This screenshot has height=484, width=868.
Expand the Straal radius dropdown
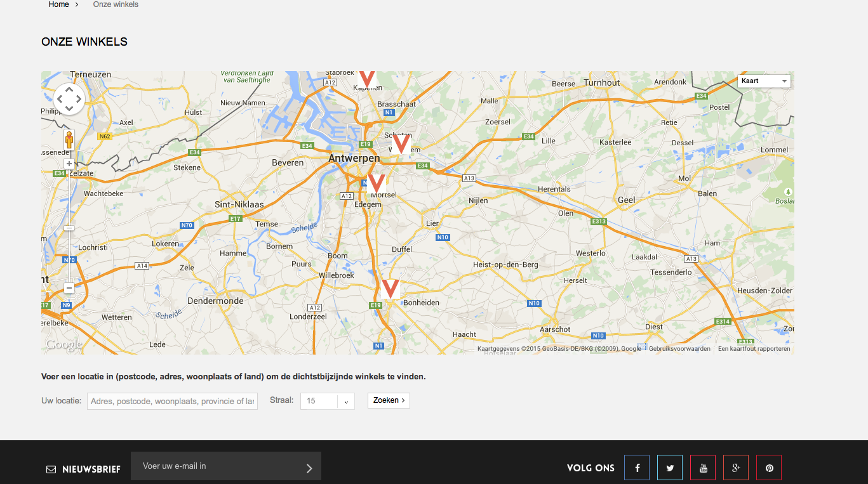327,401
